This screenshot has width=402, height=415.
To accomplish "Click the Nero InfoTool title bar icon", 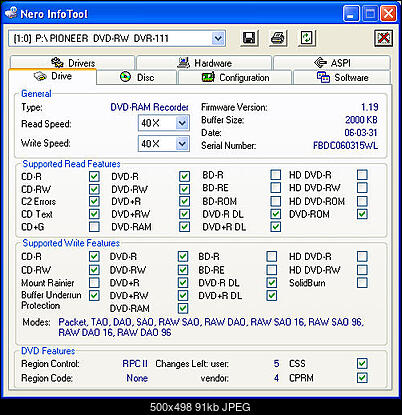I will [x=11, y=13].
